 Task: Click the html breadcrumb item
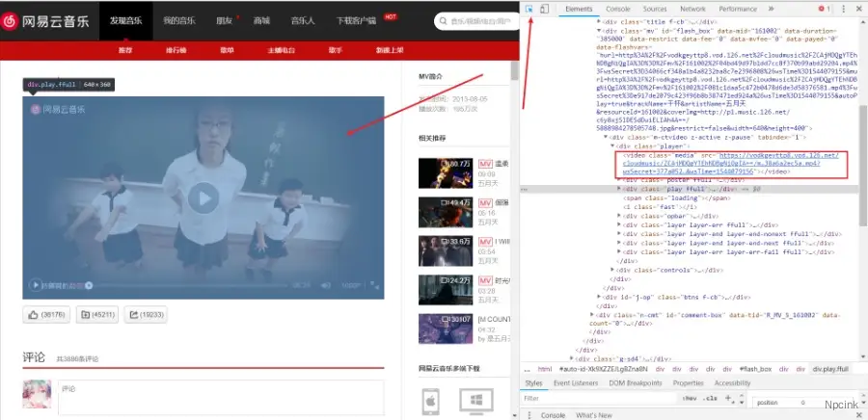pos(545,369)
